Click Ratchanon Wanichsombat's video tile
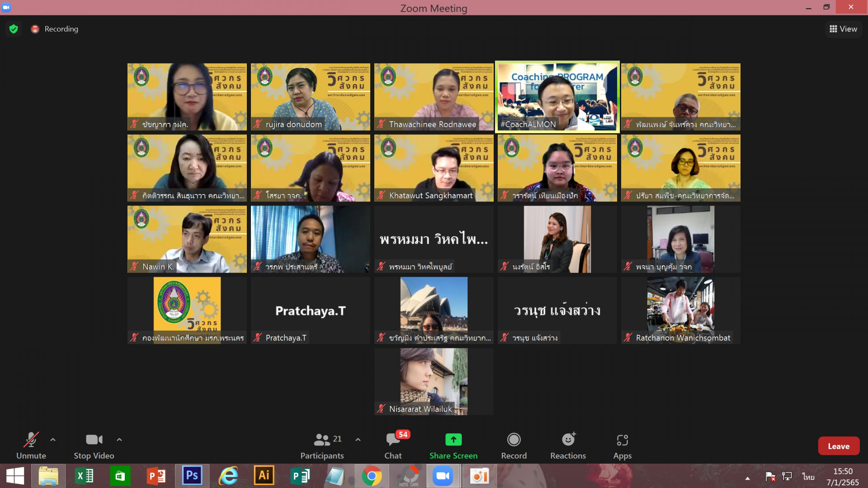868x488 pixels. (x=680, y=310)
